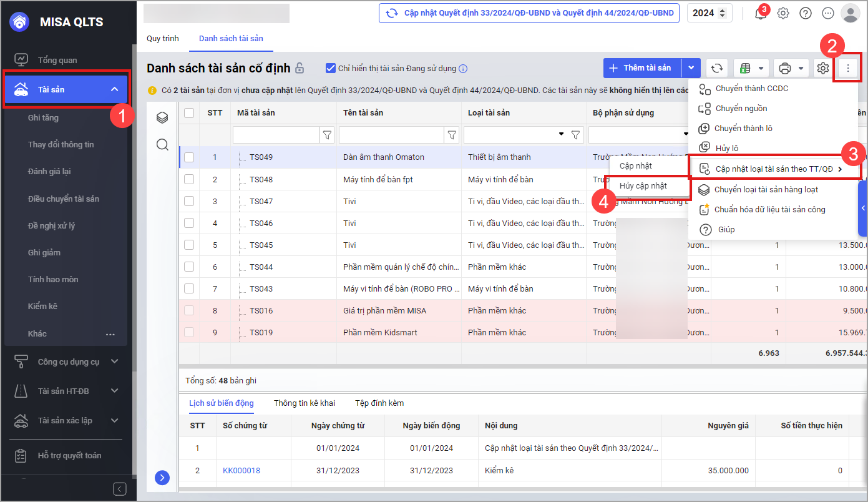Click the print icon in toolbar

click(x=785, y=68)
